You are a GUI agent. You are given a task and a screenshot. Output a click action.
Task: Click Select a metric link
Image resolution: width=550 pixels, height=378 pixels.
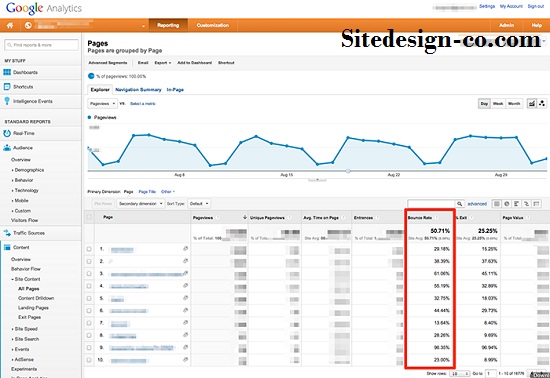click(x=143, y=104)
